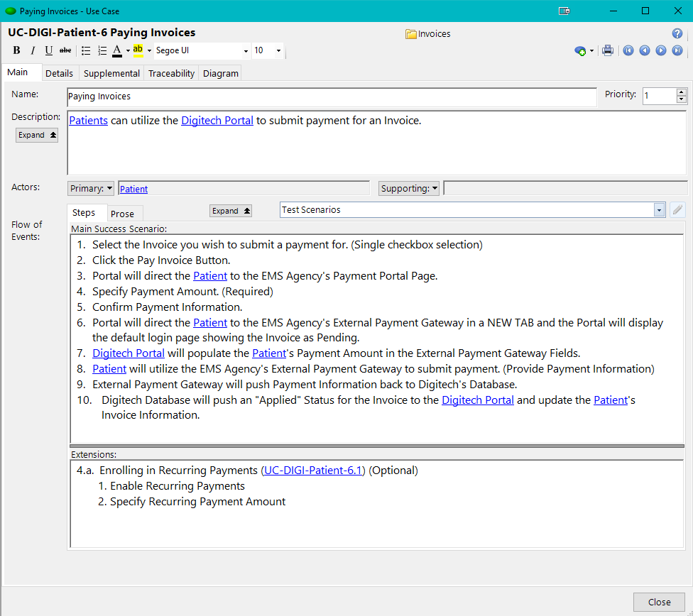Open the font size dropdown
The width and height of the screenshot is (693, 616).
click(278, 51)
